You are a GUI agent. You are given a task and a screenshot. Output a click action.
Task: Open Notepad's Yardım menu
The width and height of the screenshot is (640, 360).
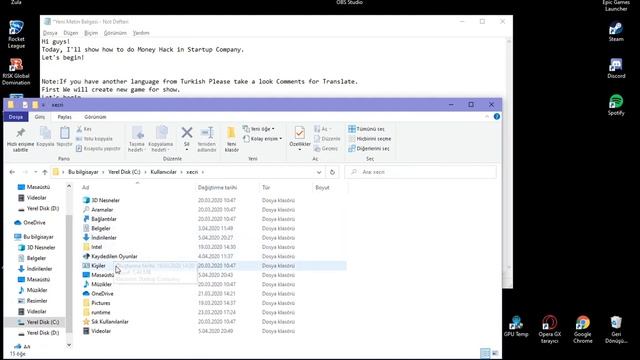[x=141, y=33]
